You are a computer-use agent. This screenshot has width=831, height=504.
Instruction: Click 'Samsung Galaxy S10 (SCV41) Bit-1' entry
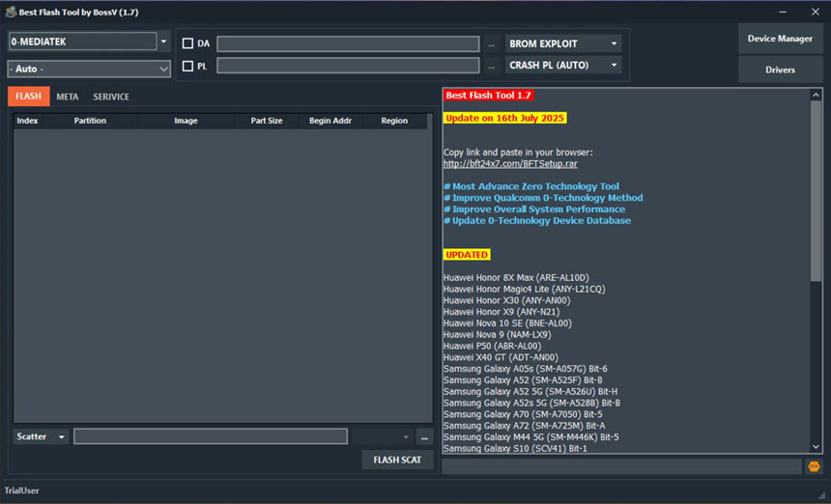tap(515, 448)
